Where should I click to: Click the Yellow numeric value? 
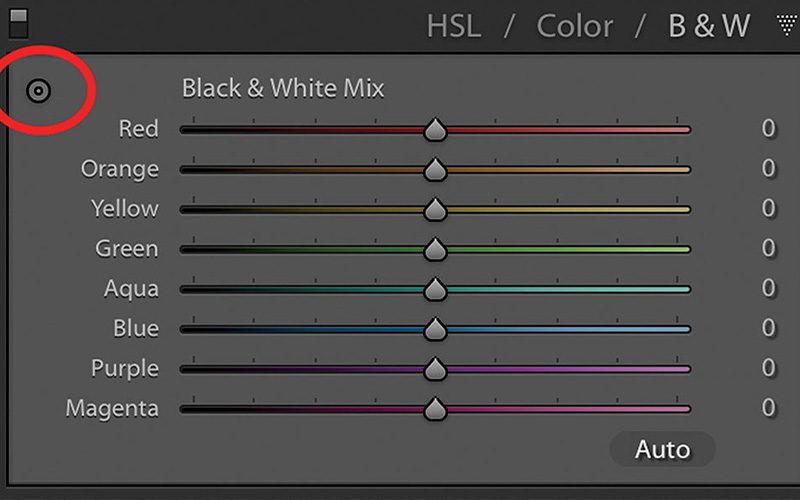tap(768, 208)
